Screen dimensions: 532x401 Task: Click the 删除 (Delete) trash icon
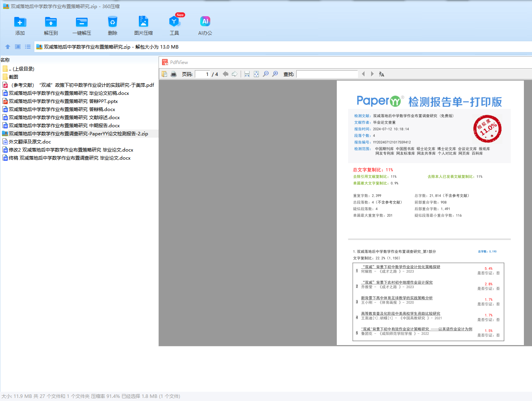[x=113, y=22]
